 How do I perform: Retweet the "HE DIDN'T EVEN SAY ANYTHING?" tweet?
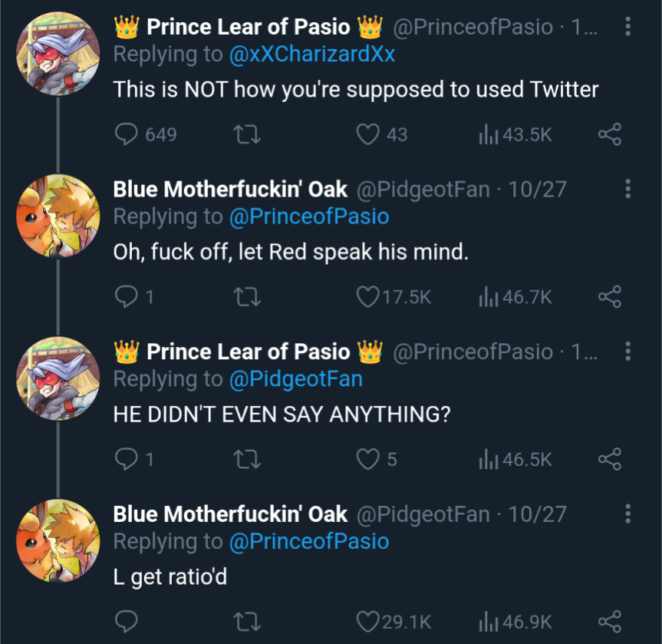(x=247, y=459)
